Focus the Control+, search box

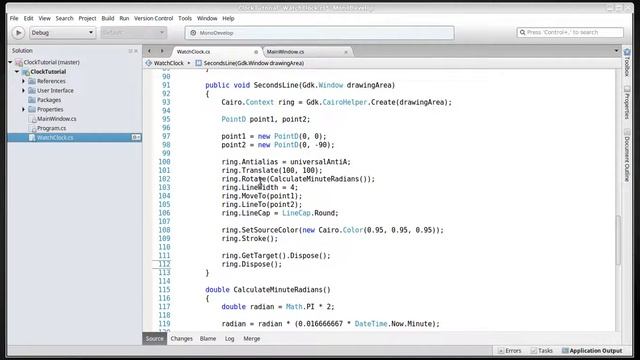[x=570, y=32]
